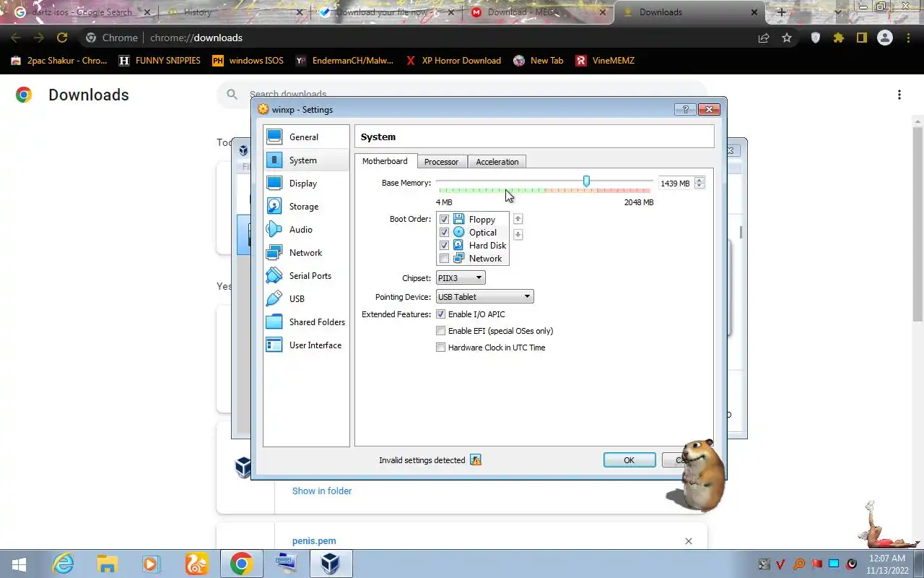The image size is (924, 578).
Task: Open the Network settings category
Action: pyautogui.click(x=306, y=253)
